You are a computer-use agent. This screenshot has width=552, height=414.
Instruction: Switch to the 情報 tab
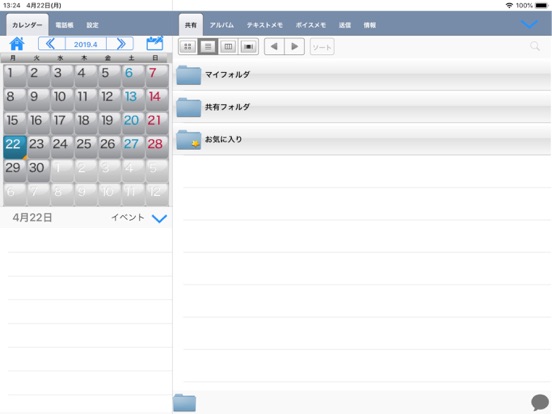370,25
